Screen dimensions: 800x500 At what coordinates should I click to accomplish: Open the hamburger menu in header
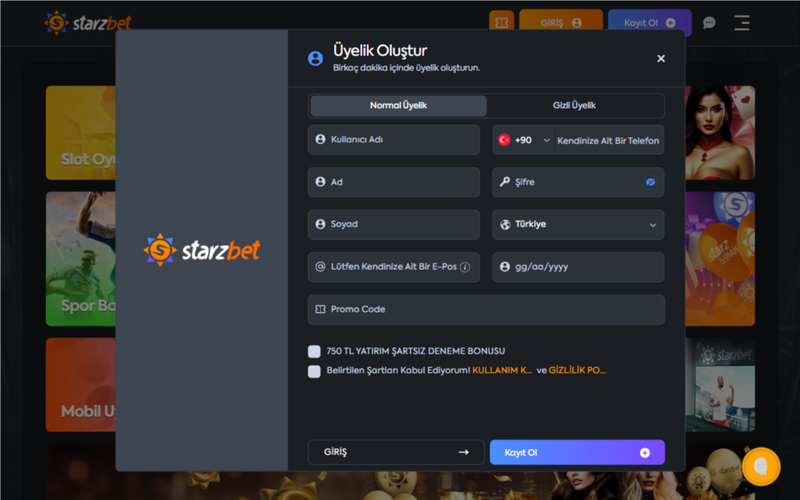coord(741,23)
